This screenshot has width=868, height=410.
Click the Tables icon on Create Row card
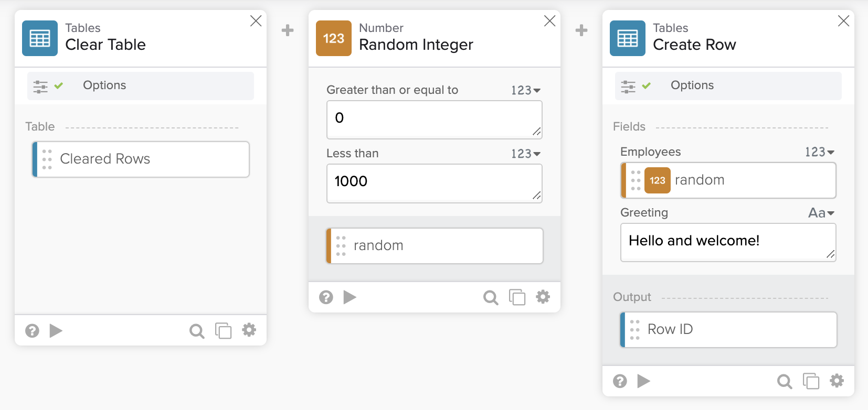coord(627,38)
